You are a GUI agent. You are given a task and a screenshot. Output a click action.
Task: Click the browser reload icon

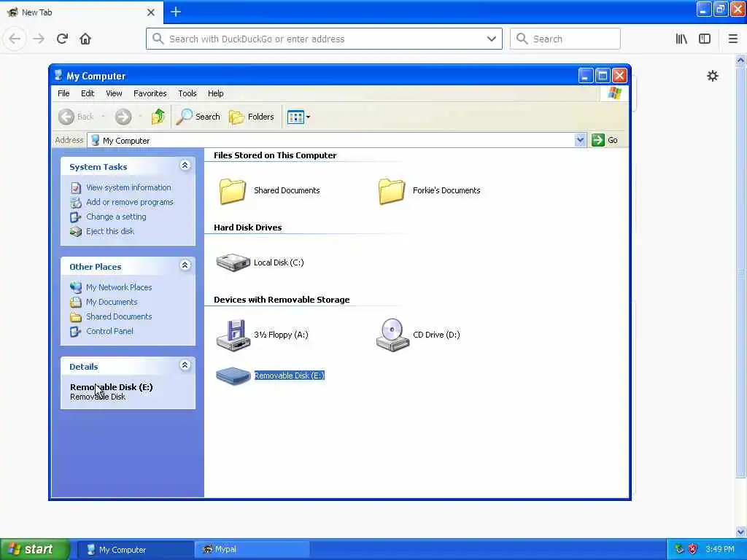(x=62, y=39)
